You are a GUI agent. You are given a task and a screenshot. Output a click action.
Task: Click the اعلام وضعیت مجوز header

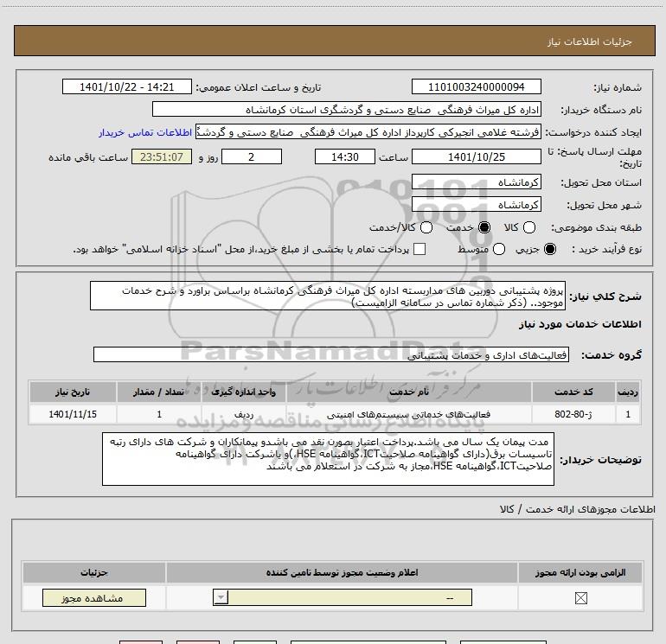(342, 572)
